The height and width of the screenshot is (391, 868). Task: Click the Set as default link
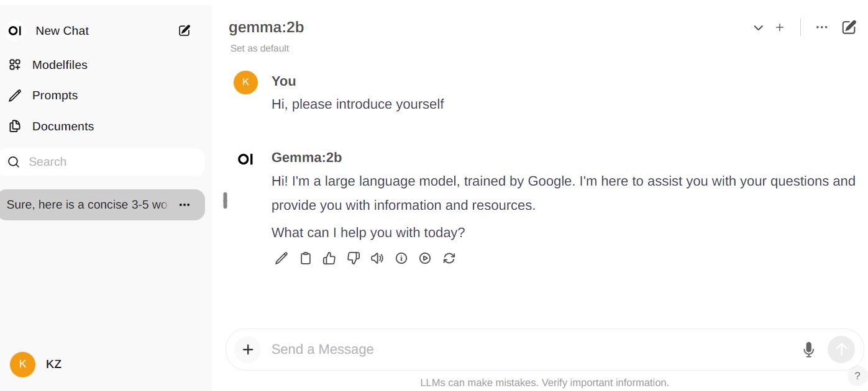[x=260, y=48]
